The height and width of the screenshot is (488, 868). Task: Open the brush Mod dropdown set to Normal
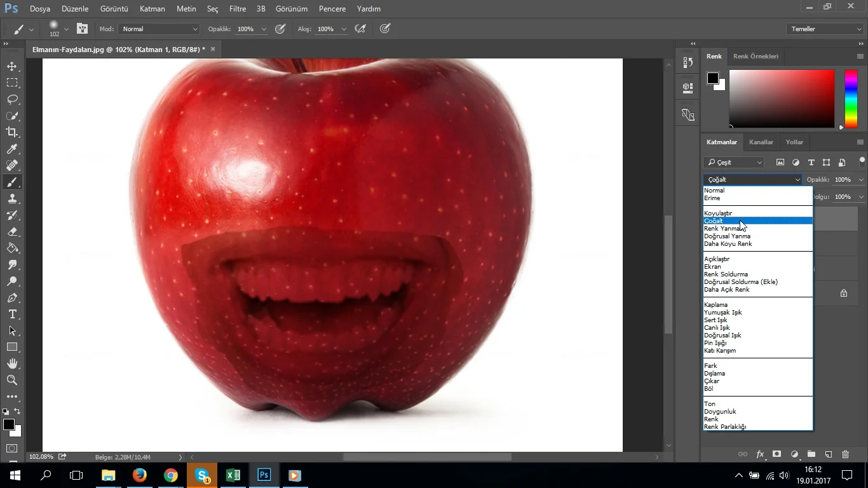[159, 29]
